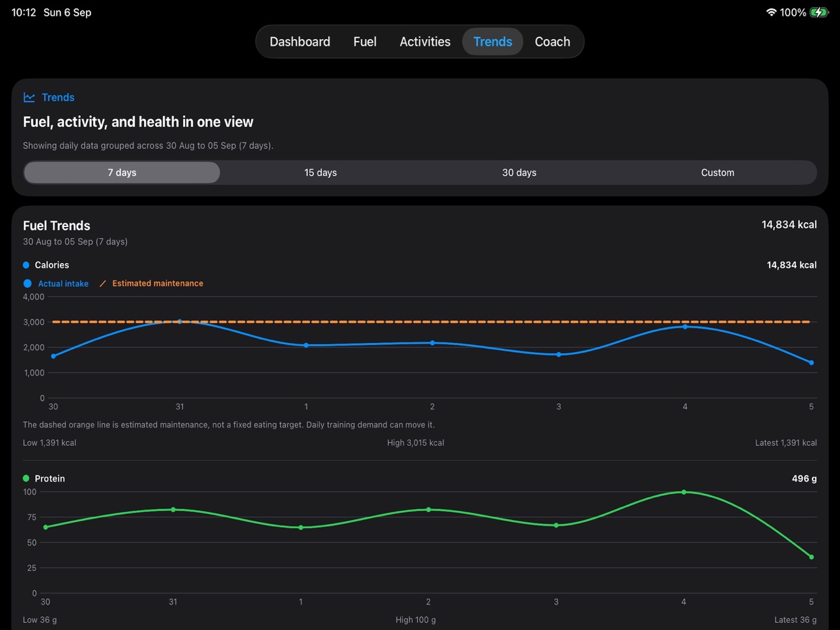Click the Latest 1,391 kcal stat
Image resolution: width=840 pixels, height=630 pixels.
[x=786, y=443]
